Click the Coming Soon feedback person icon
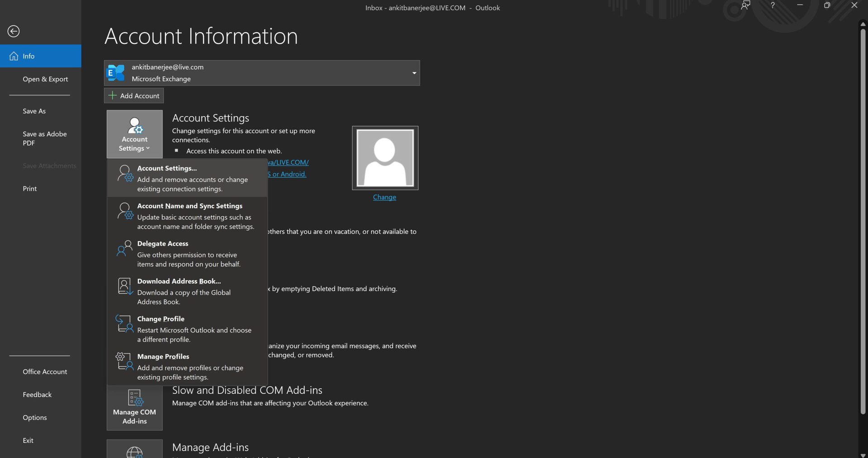This screenshot has height=458, width=868. (x=745, y=5)
